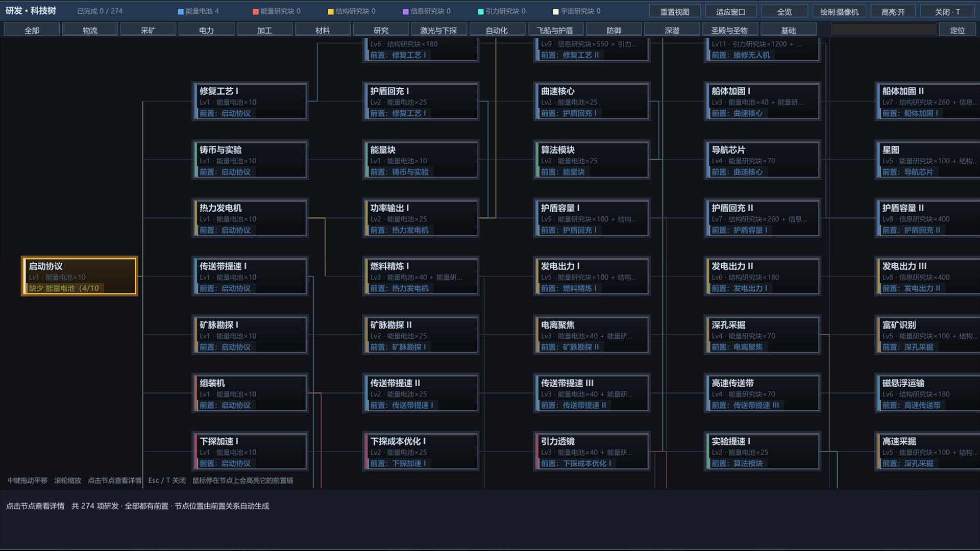The height and width of the screenshot is (551, 980).
Task: Switch to the 飞船与护盾 tab
Action: click(x=555, y=30)
